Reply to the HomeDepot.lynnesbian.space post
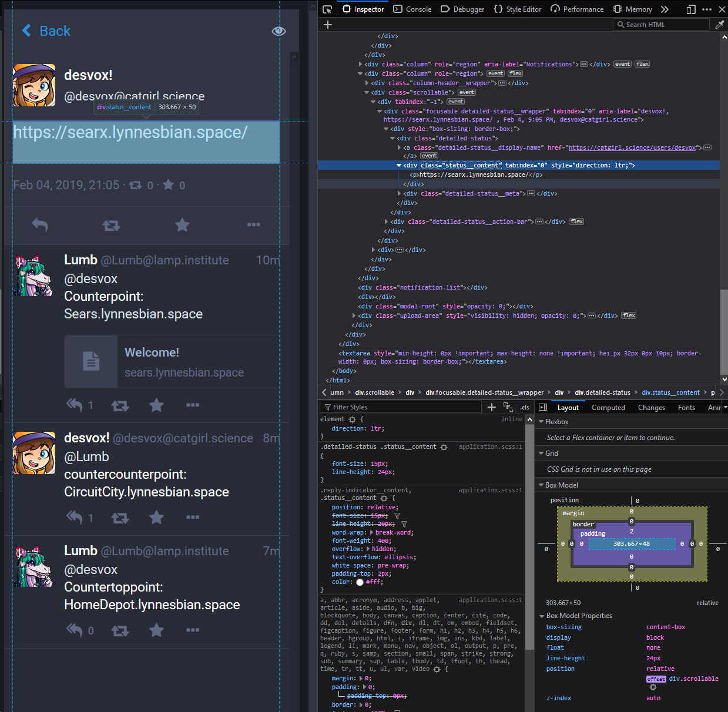 (75, 630)
